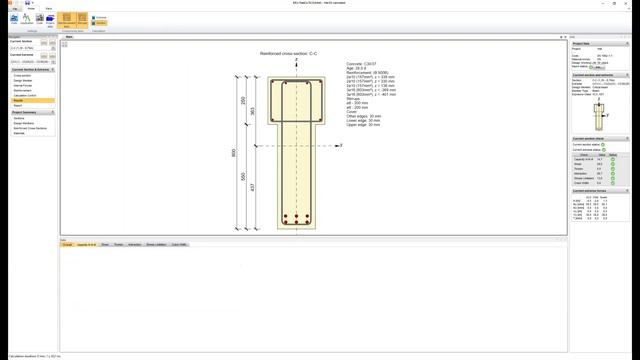Select Results in navigator
The image size is (640, 360).
click(x=33, y=100)
